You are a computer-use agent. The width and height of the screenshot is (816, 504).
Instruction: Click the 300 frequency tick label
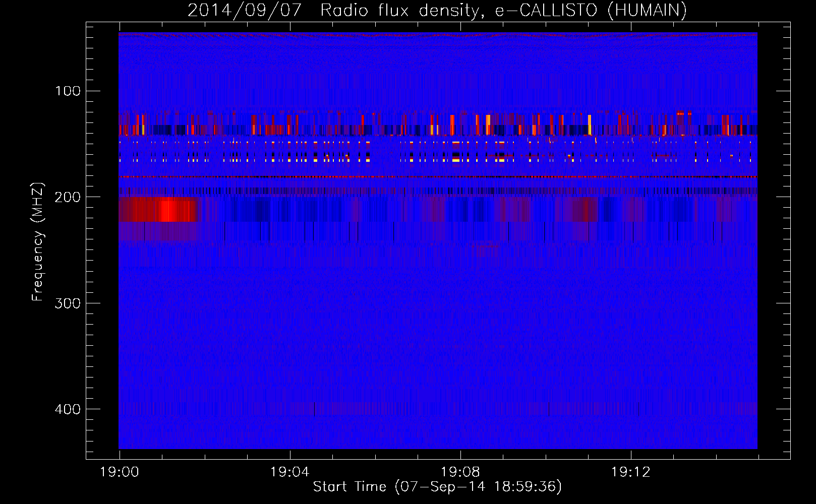68,303
